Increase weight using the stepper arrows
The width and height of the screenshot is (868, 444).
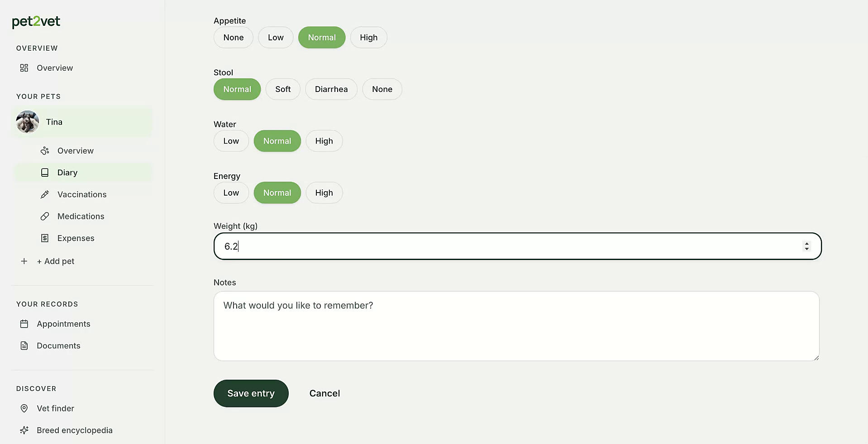click(806, 243)
